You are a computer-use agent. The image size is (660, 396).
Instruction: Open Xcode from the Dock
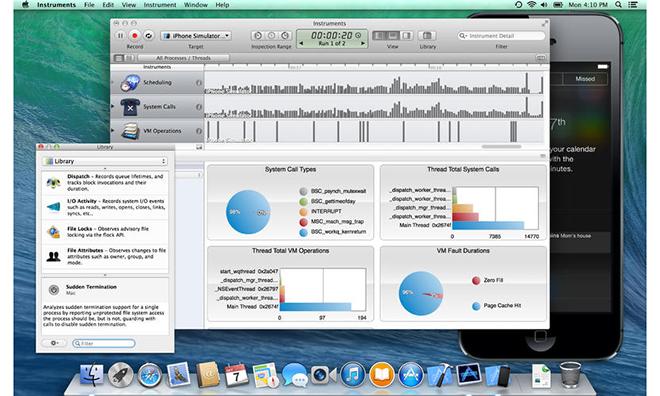pyautogui.click(x=439, y=375)
